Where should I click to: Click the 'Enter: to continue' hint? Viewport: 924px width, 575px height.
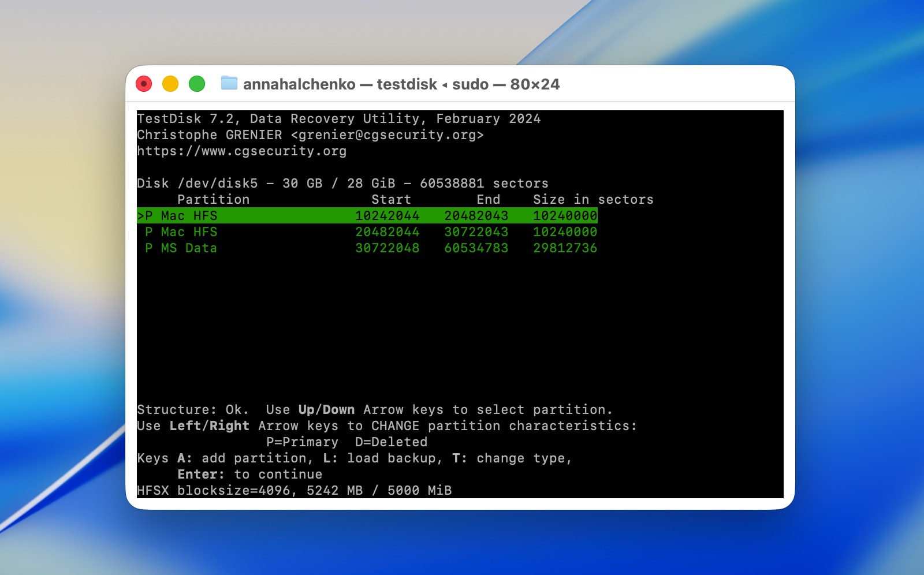click(249, 474)
